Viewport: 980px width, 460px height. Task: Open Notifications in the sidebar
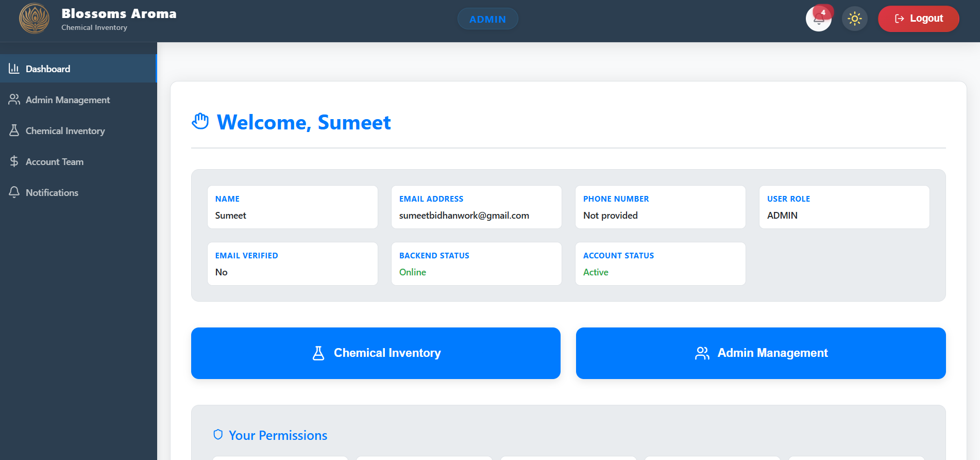[x=78, y=192]
